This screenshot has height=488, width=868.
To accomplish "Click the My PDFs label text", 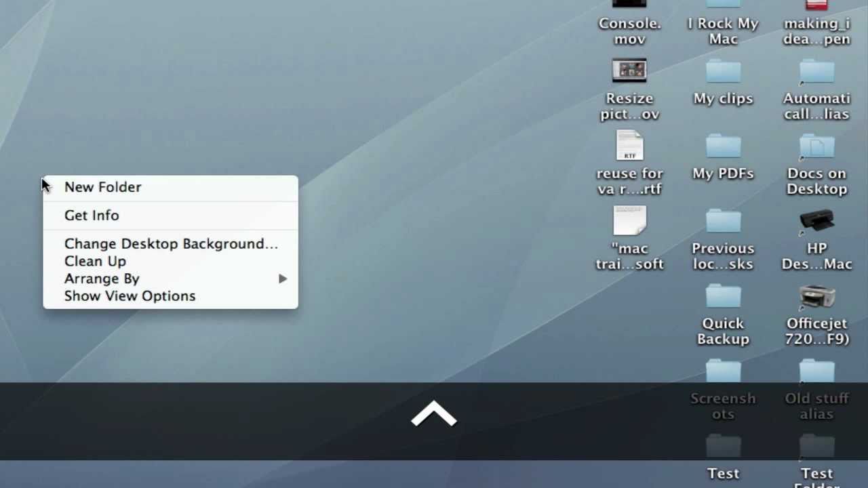I will click(723, 174).
